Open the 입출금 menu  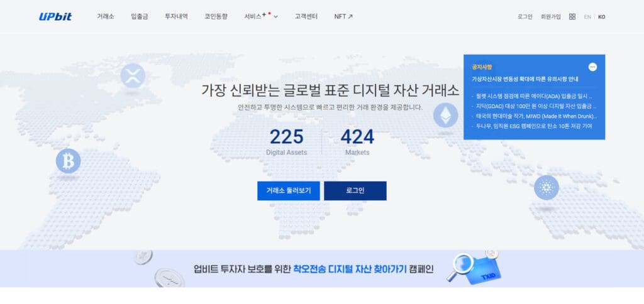tap(140, 17)
